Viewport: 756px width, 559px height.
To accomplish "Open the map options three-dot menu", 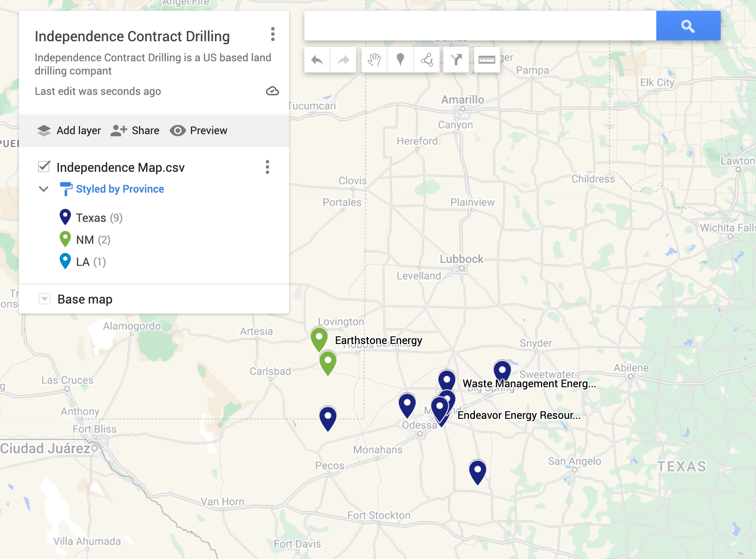I will [x=273, y=35].
